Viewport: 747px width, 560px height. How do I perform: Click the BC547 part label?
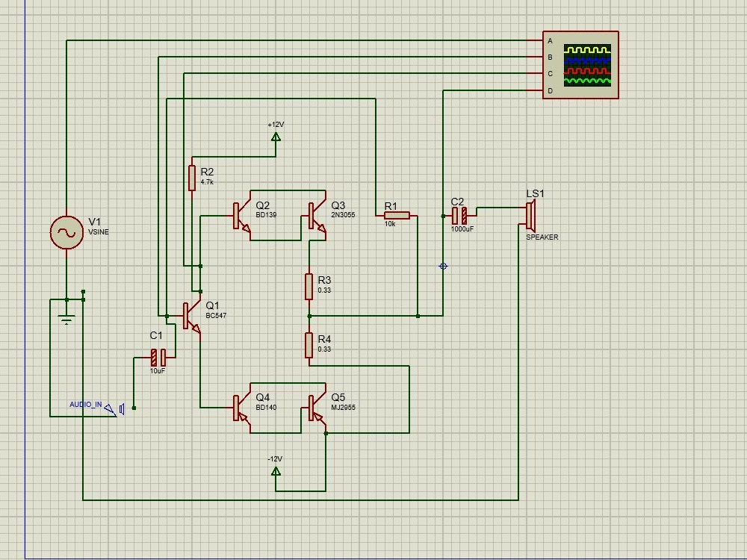click(216, 316)
